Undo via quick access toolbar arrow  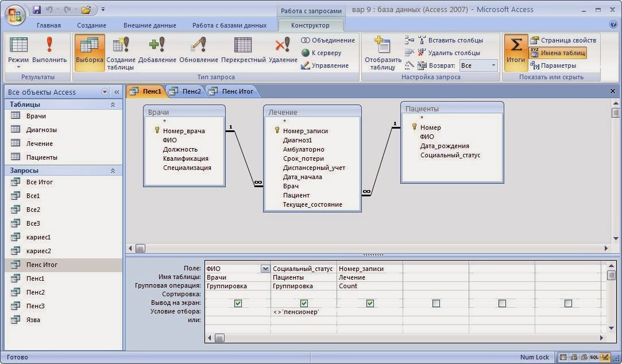point(49,9)
